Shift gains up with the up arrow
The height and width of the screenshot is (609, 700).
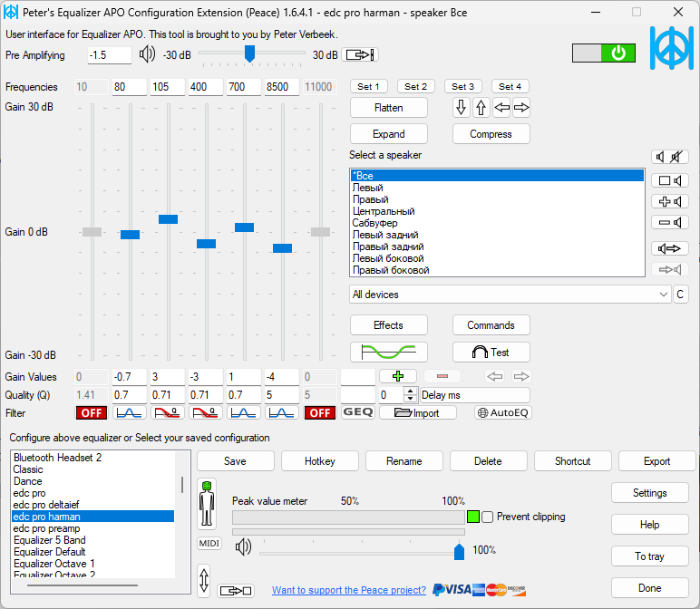click(x=481, y=108)
